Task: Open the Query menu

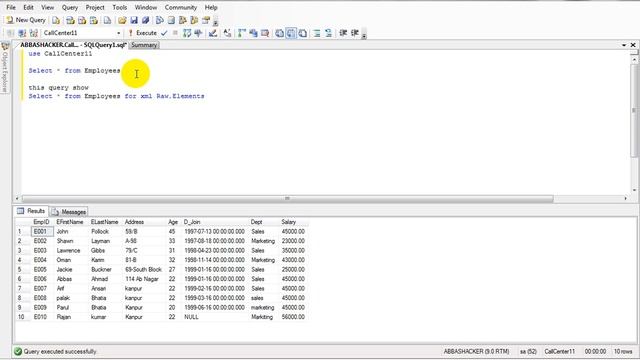Action: click(70, 7)
